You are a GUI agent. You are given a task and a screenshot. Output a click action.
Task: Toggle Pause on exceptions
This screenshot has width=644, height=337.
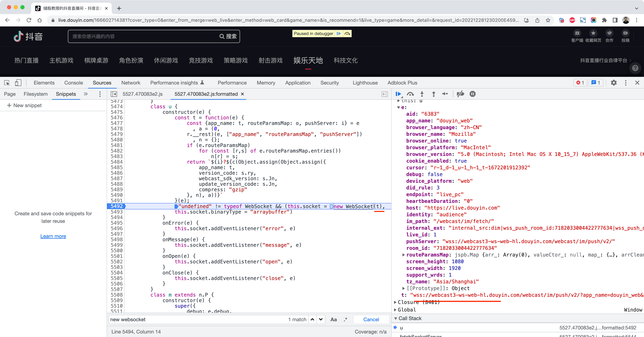coord(472,94)
